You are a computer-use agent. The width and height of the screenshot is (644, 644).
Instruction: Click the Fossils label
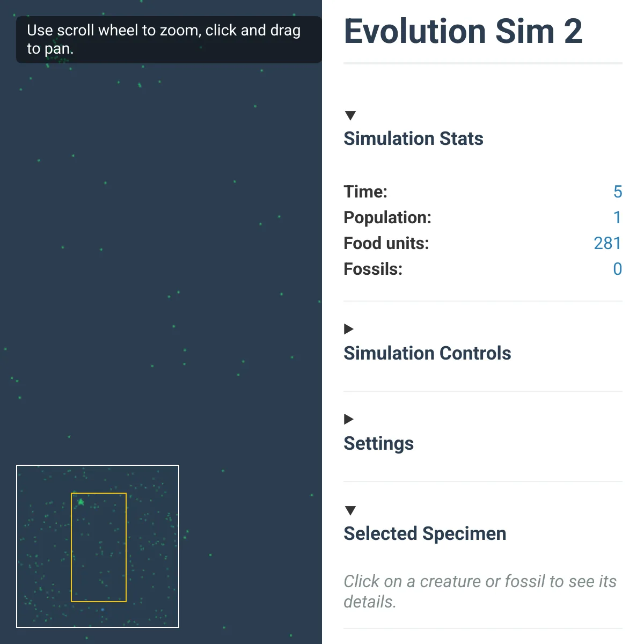click(372, 269)
